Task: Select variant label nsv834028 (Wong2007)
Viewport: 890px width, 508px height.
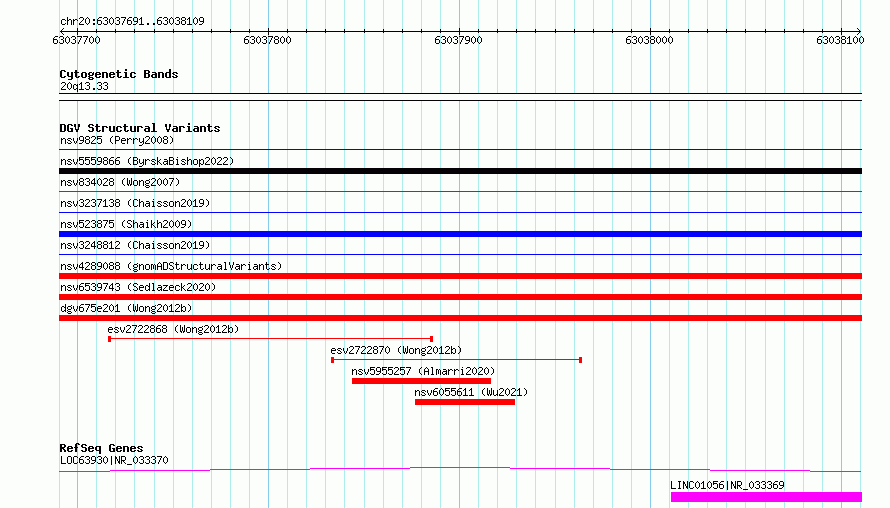Action: click(120, 182)
